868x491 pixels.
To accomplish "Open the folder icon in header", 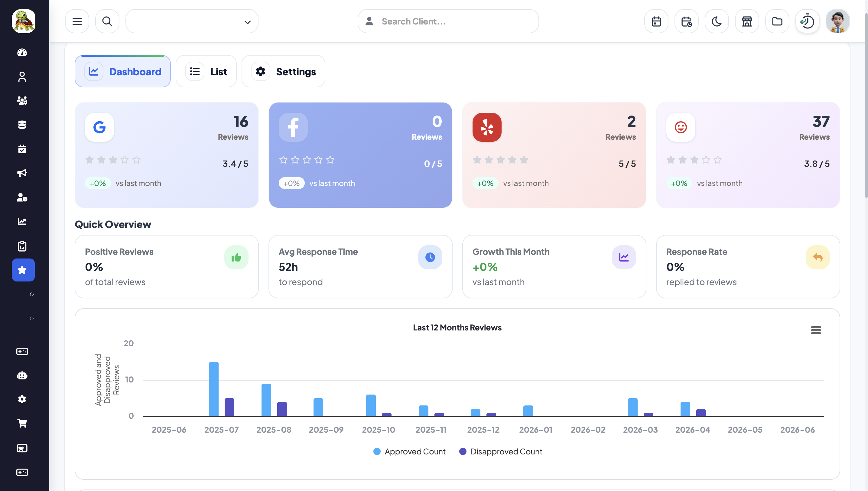I will click(x=777, y=21).
